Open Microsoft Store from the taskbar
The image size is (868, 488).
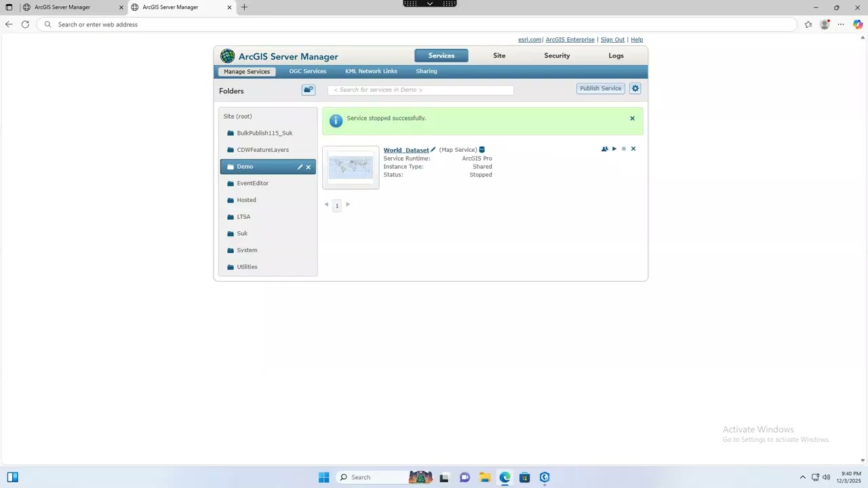[x=525, y=477]
